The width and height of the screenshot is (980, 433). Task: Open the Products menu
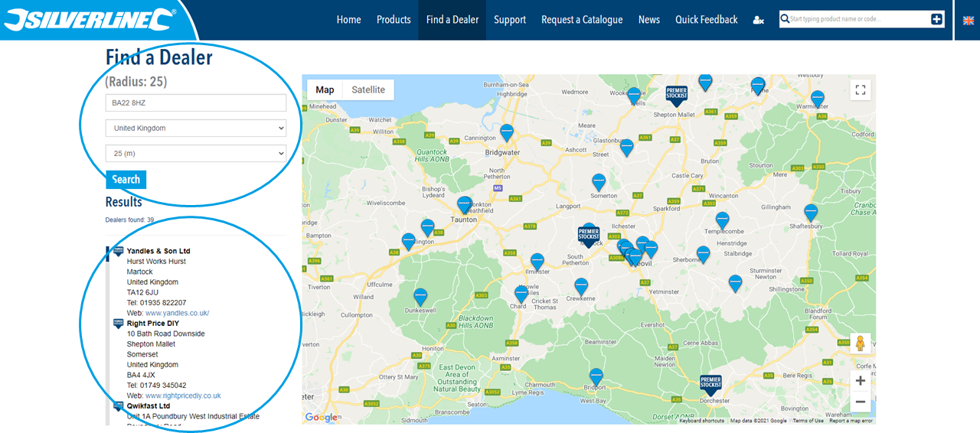click(x=394, y=20)
